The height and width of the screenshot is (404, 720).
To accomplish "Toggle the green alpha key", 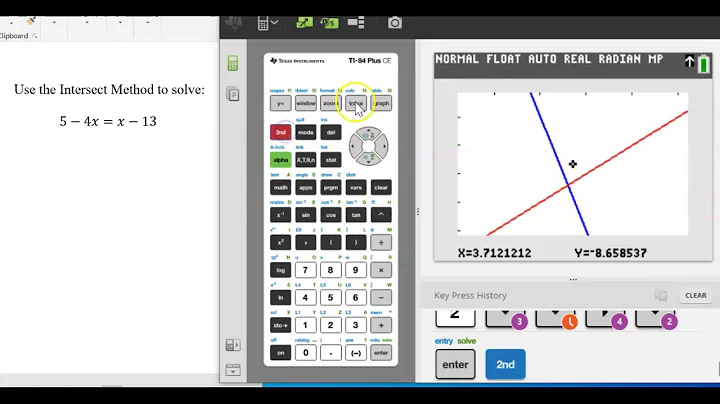I will 281,160.
